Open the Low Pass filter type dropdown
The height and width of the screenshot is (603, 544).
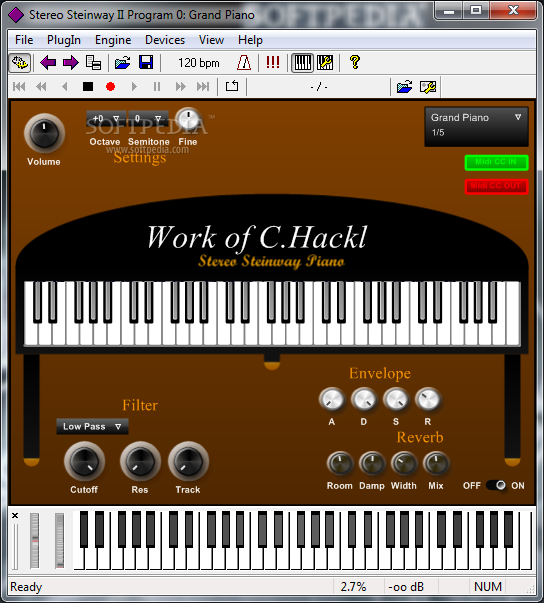[92, 426]
